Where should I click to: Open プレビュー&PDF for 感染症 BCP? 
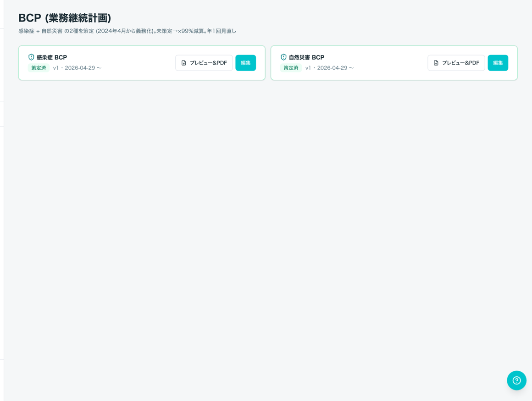(204, 63)
